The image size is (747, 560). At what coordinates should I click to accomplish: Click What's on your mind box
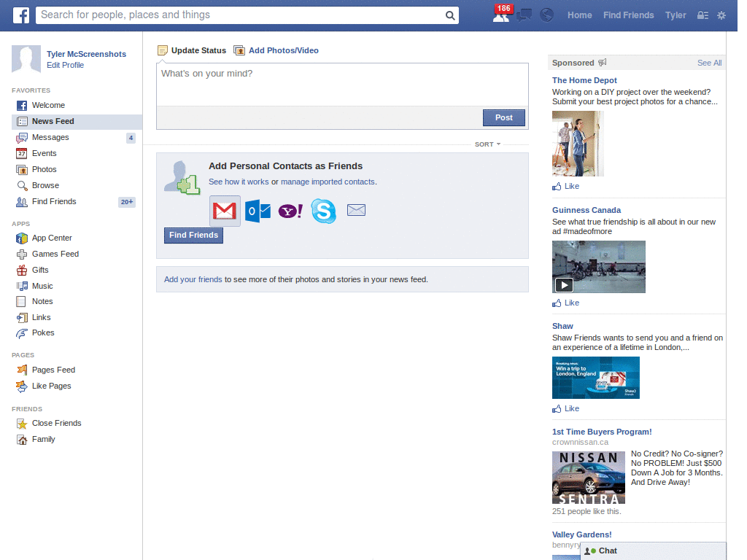point(342,85)
